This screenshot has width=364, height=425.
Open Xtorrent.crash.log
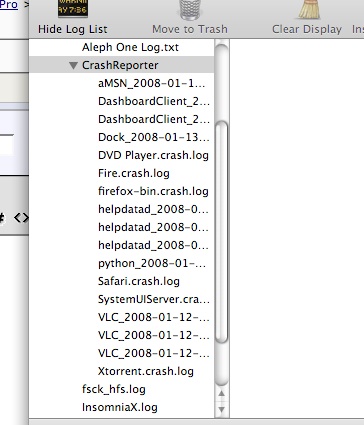tap(146, 371)
